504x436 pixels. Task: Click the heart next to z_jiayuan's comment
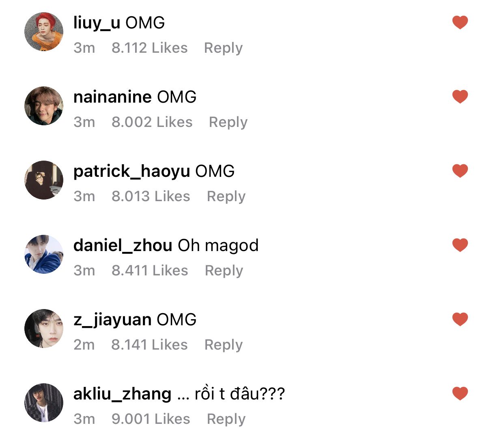[460, 319]
